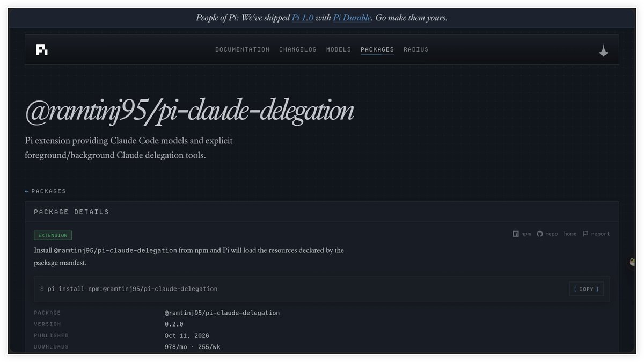The image size is (644, 362).
Task: Click the version value 0.2.0
Action: click(174, 324)
